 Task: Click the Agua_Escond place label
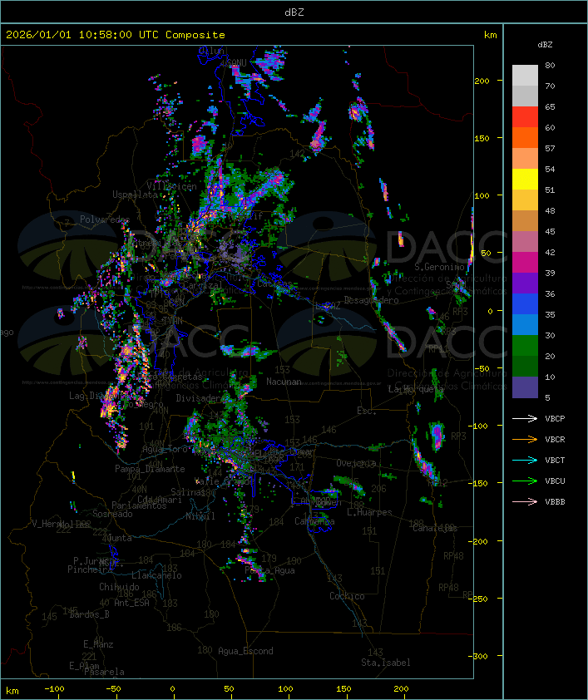245,651
